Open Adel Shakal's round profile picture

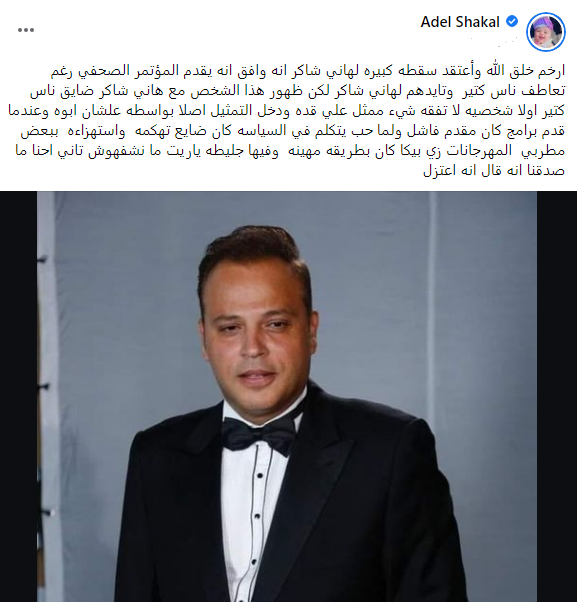pos(546,31)
